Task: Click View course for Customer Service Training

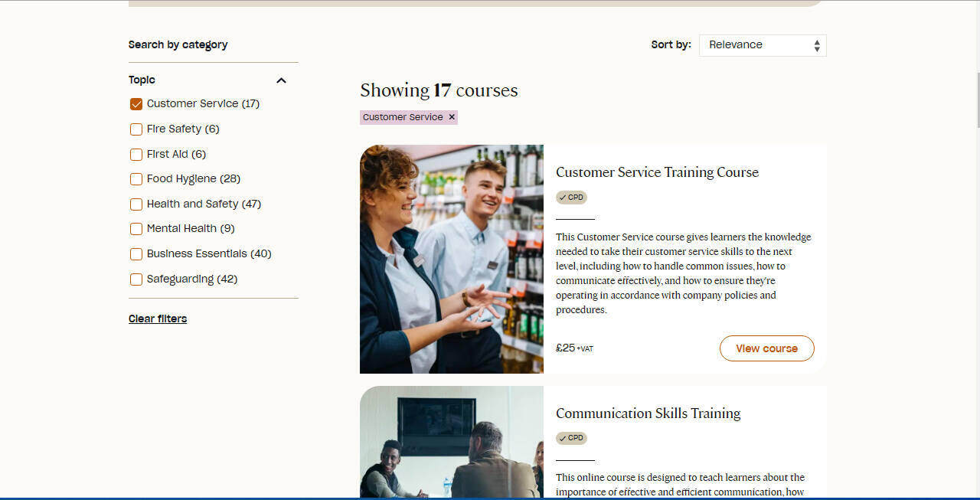Action: click(766, 348)
